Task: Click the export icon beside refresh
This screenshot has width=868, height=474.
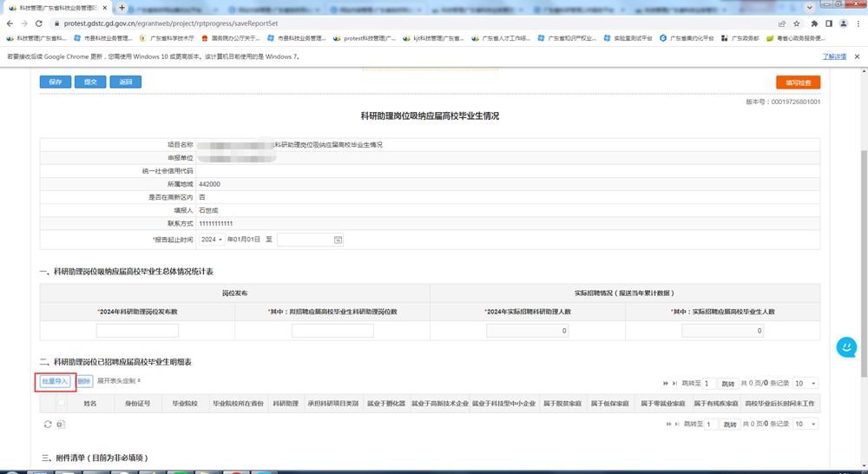Action: 61,425
